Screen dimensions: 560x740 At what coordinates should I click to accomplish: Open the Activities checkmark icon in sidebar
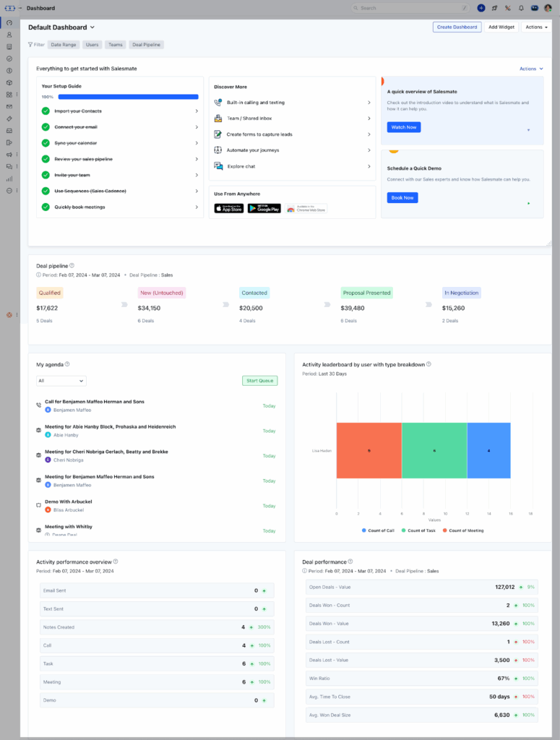pos(9,59)
